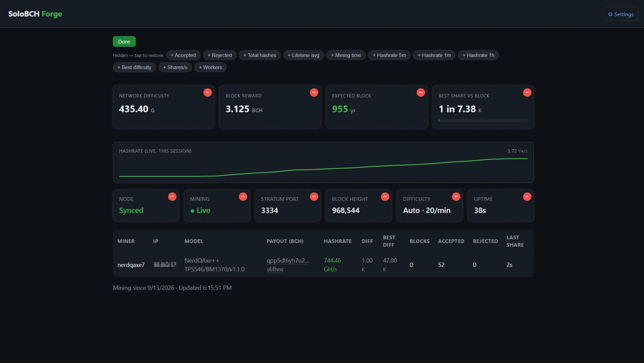
Task: Click the 955 yr expected block value
Action: [x=344, y=109]
